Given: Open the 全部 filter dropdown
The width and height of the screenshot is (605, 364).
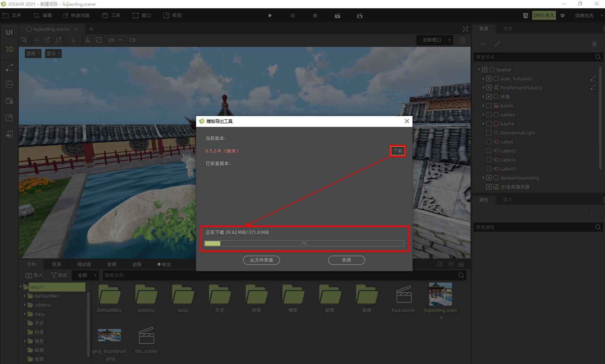Looking at the screenshot, I should pyautogui.click(x=85, y=275).
